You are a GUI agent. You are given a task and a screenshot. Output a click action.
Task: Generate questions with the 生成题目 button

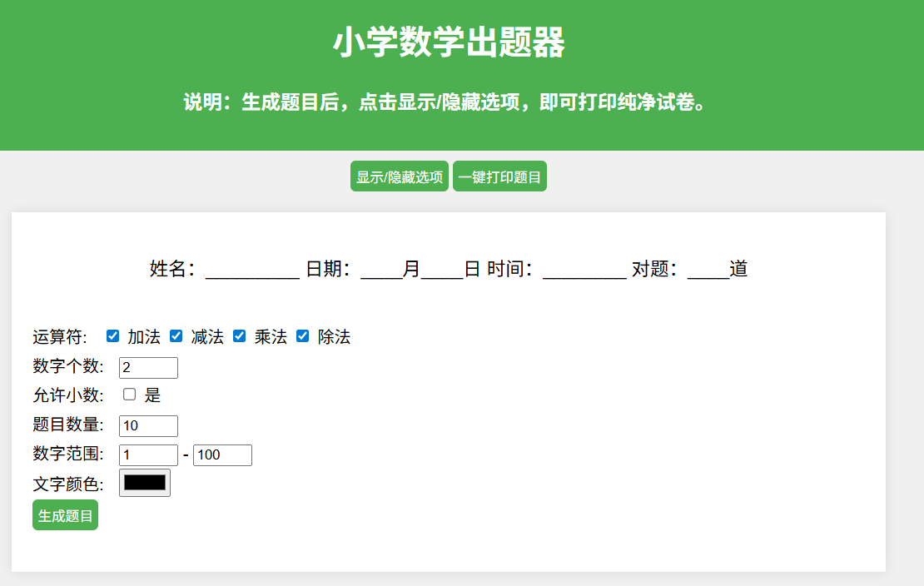(65, 515)
